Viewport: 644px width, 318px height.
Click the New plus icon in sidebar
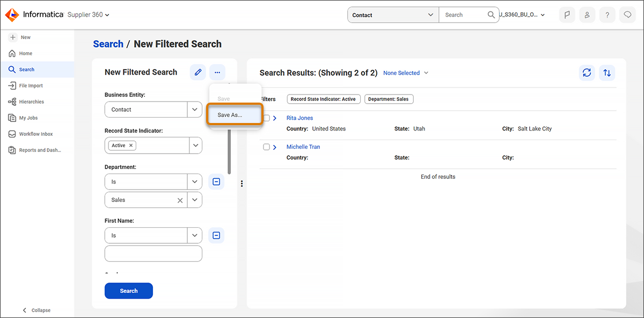[13, 37]
